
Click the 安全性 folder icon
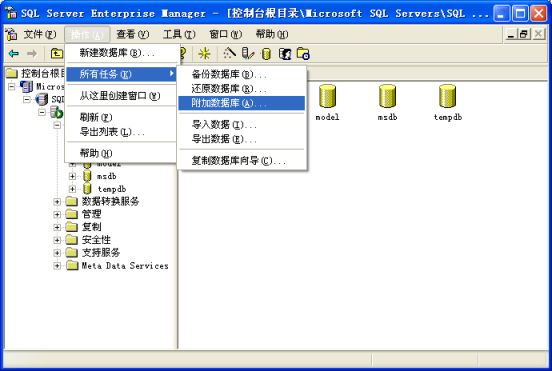72,240
